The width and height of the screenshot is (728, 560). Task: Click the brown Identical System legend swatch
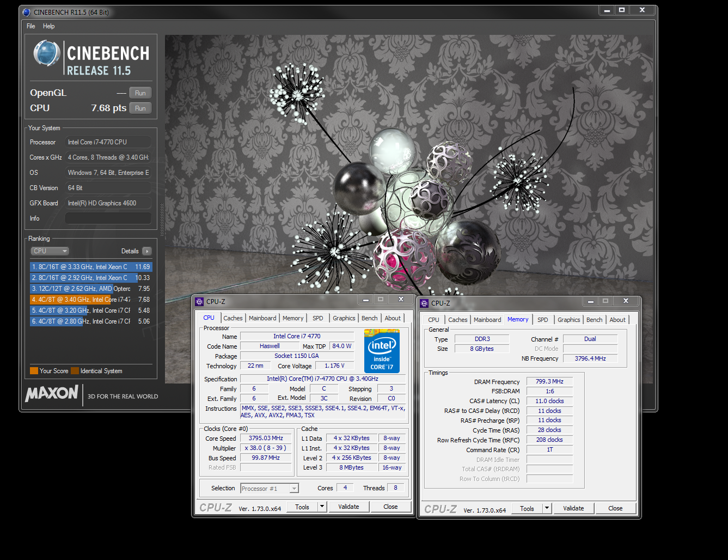click(75, 371)
